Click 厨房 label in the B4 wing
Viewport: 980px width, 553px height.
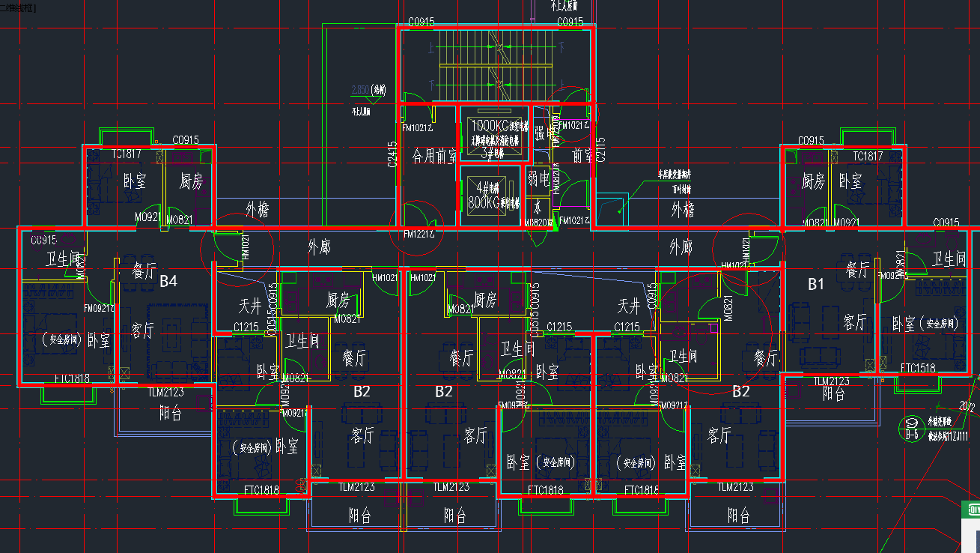coord(190,182)
